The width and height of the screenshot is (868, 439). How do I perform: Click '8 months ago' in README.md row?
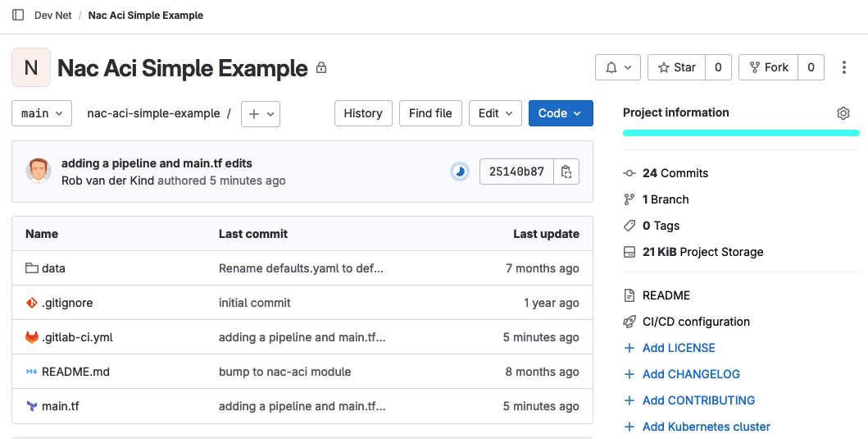point(542,372)
